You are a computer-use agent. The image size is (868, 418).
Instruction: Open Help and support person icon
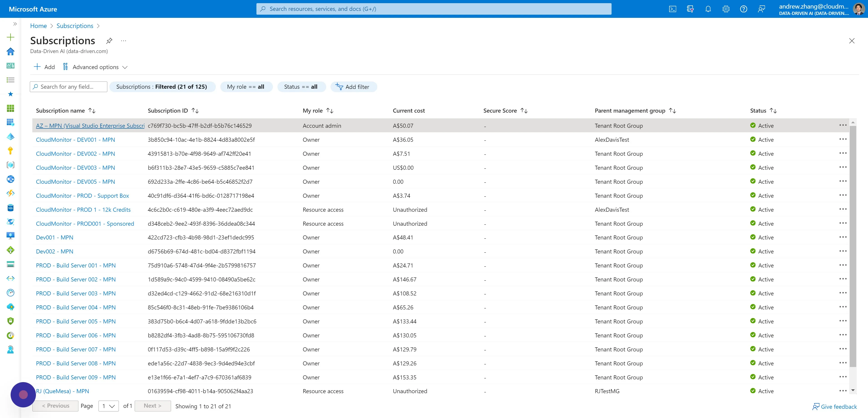pyautogui.click(x=10, y=349)
